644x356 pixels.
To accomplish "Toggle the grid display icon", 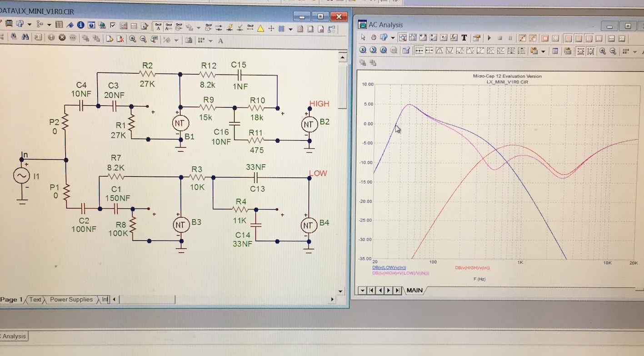I will [281, 28].
